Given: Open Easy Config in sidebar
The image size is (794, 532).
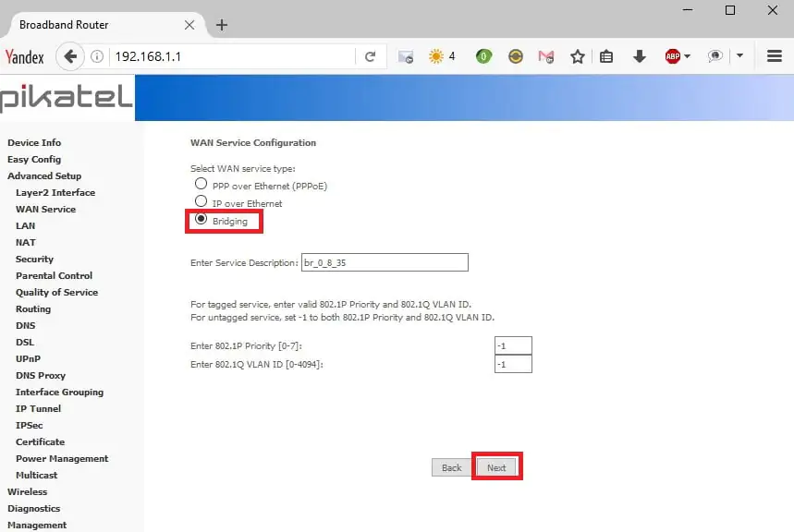Looking at the screenshot, I should 34,160.
